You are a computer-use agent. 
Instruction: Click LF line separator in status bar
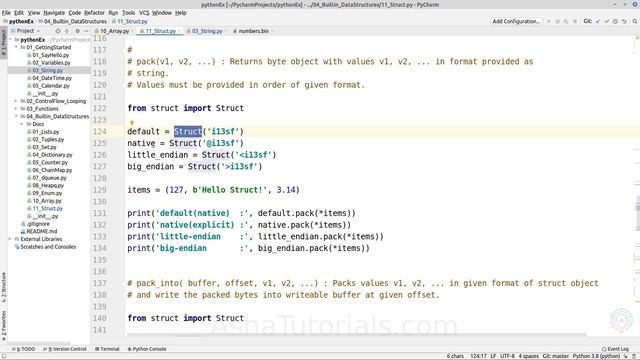tap(493, 356)
